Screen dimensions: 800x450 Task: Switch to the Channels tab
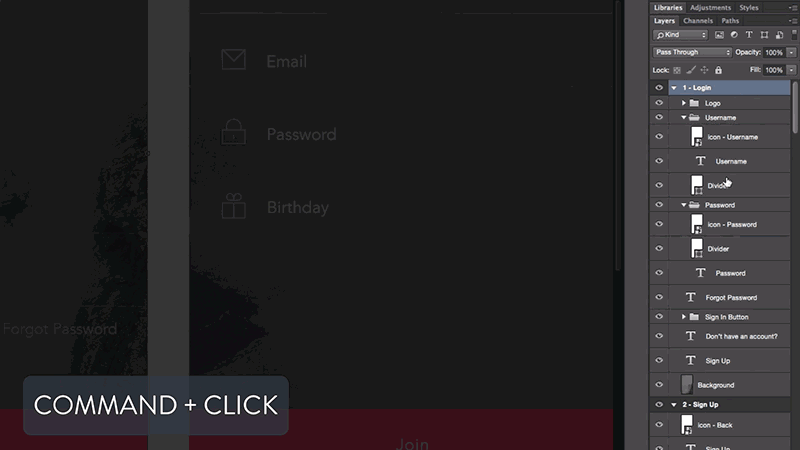[697, 21]
